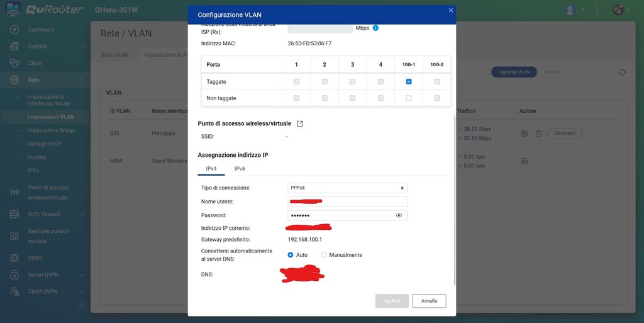Open the IPTV menu item
Image resolution: width=644 pixels, height=323 pixels.
tap(33, 171)
